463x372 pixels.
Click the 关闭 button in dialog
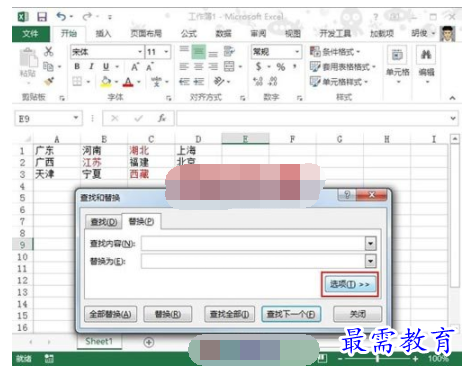pyautogui.click(x=358, y=314)
